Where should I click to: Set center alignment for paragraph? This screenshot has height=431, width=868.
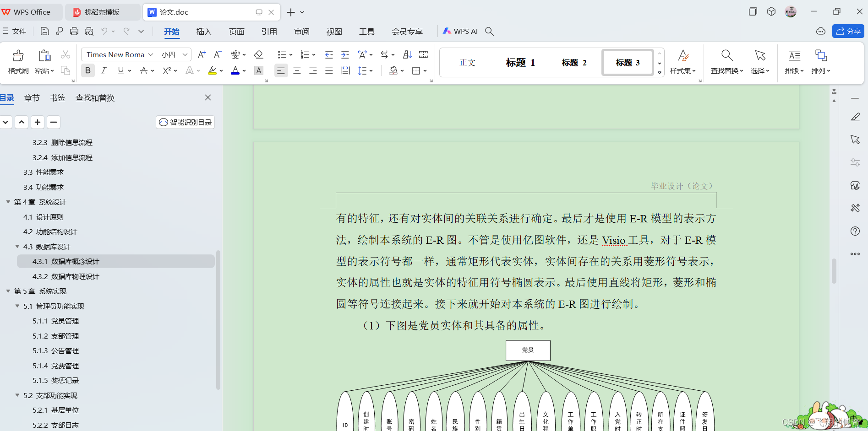297,70
